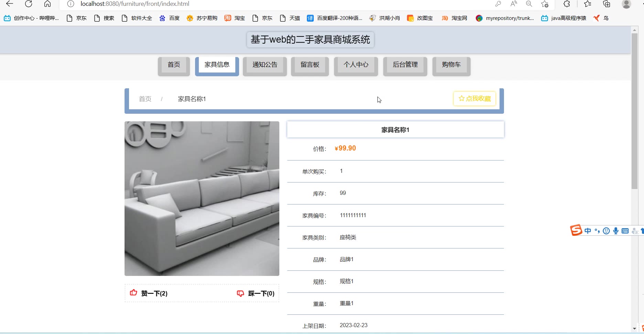The height and width of the screenshot is (334, 644).
Task: Click the site title 基于web的二手家具商城系统
Action: point(310,40)
